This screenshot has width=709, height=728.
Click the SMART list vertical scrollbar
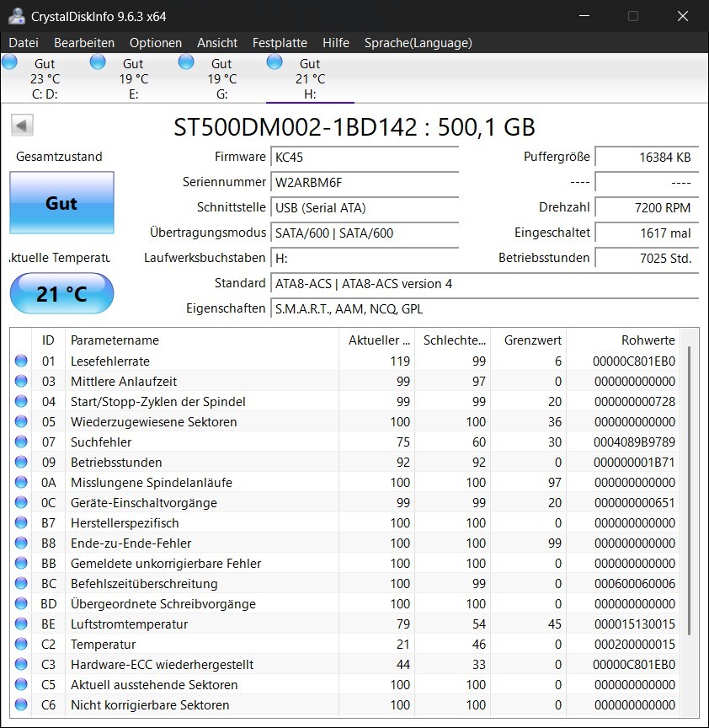[690, 489]
